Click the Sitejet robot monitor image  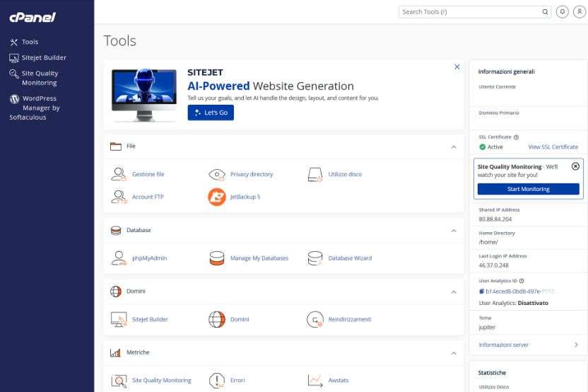144,95
